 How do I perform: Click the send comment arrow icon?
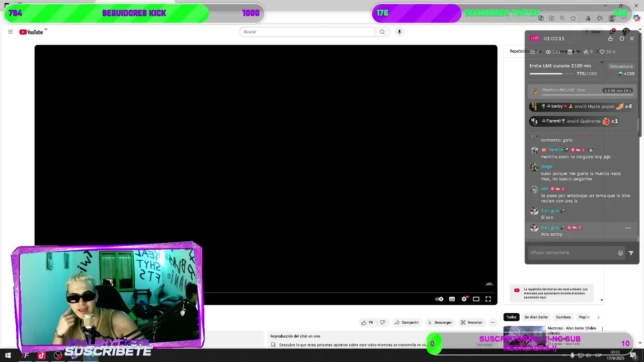pyautogui.click(x=631, y=253)
